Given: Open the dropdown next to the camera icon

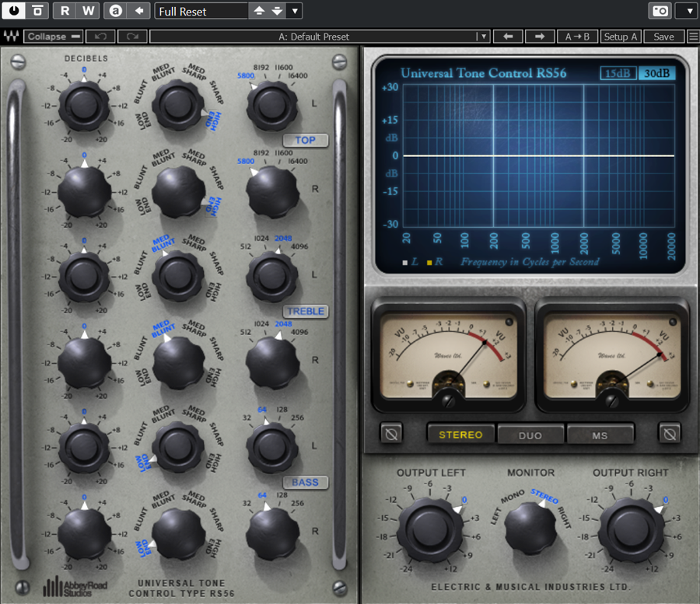Looking at the screenshot, I should pos(688,11).
